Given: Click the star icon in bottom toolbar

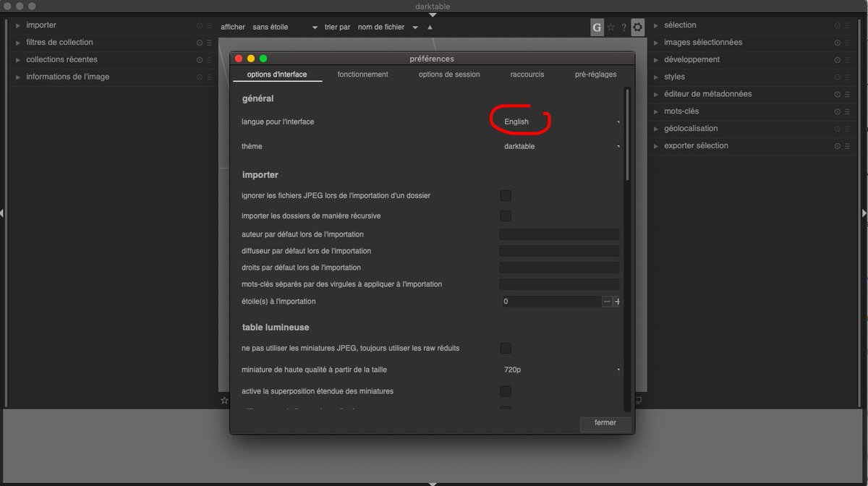Looking at the screenshot, I should [x=224, y=400].
